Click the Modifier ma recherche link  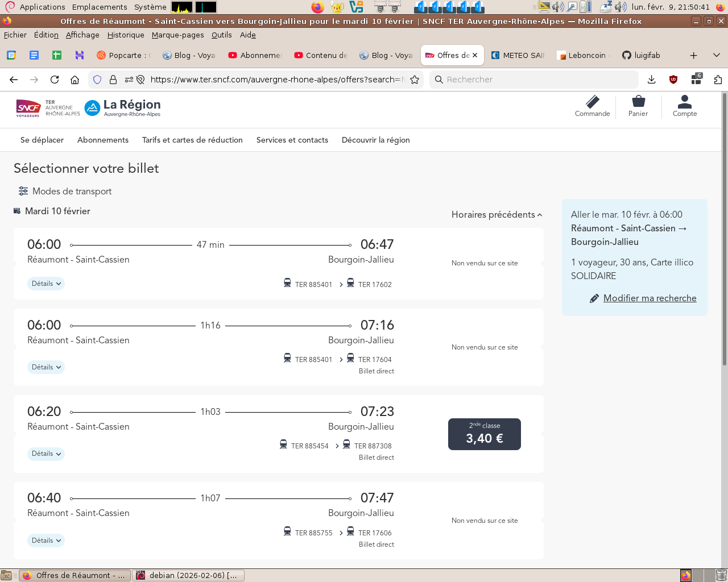tap(650, 298)
